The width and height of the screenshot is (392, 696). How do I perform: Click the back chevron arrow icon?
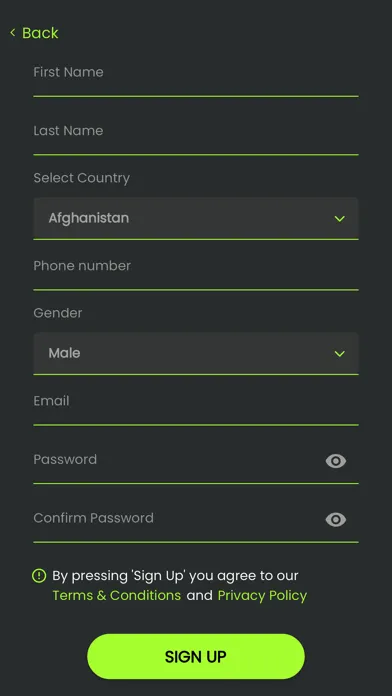coord(12,32)
